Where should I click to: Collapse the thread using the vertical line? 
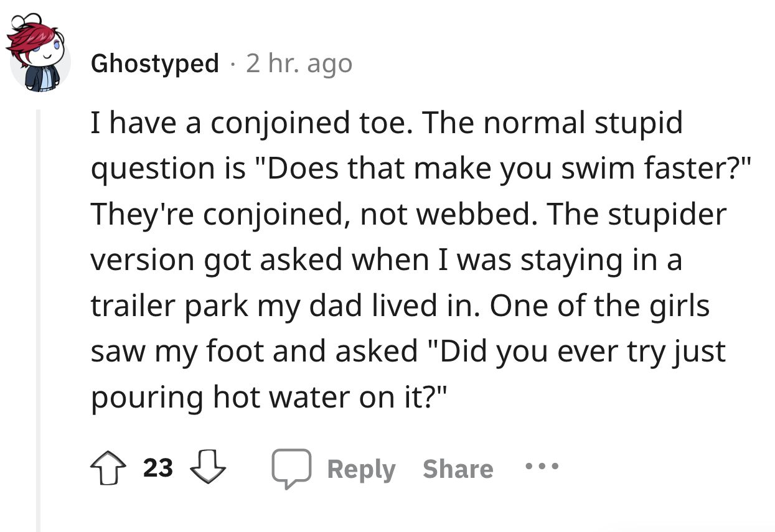[39, 320]
